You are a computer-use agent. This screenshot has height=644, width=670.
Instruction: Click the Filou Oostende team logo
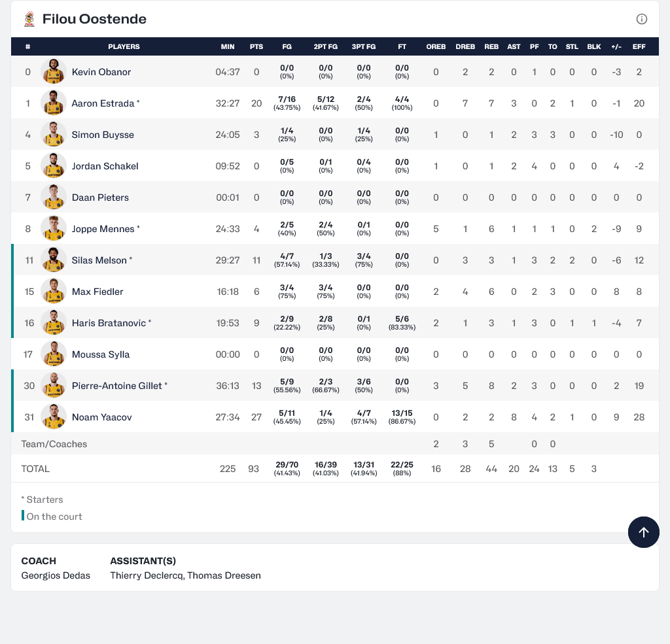click(x=29, y=19)
